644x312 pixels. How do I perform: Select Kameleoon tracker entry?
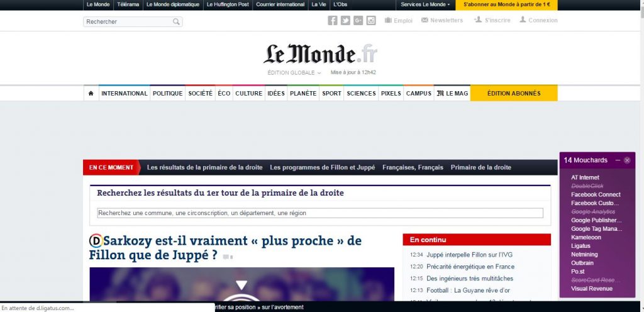pyautogui.click(x=586, y=237)
